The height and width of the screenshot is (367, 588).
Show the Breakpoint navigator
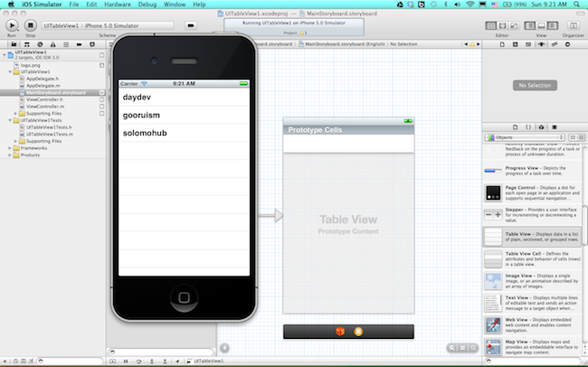pyautogui.click(x=79, y=44)
